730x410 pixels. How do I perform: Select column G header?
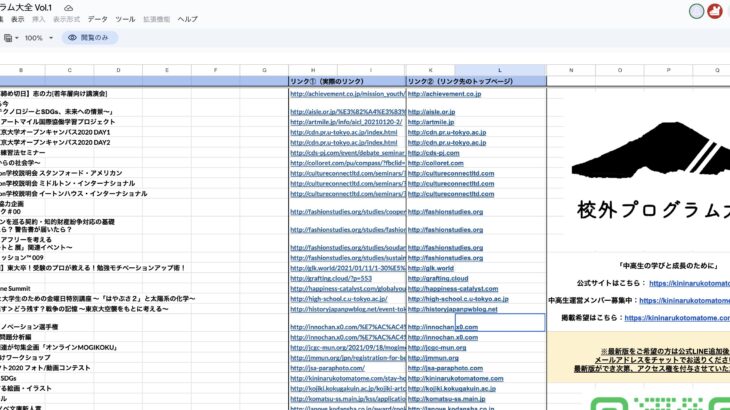[x=264, y=70]
